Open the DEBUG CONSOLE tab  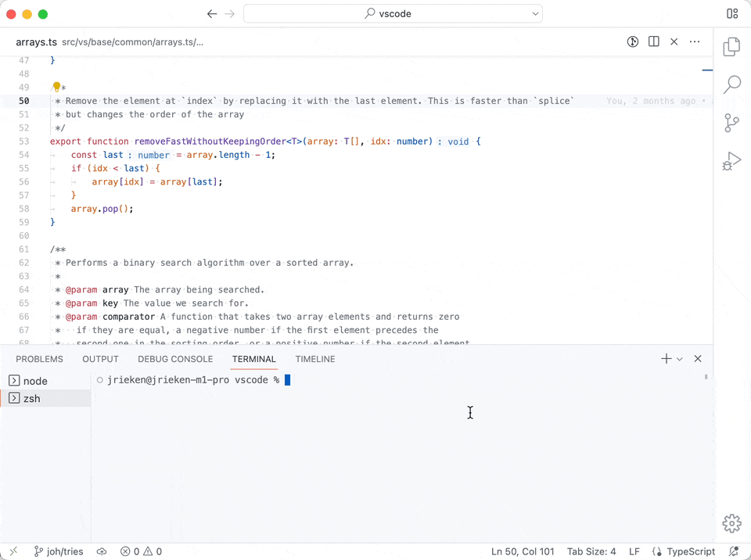point(174,359)
